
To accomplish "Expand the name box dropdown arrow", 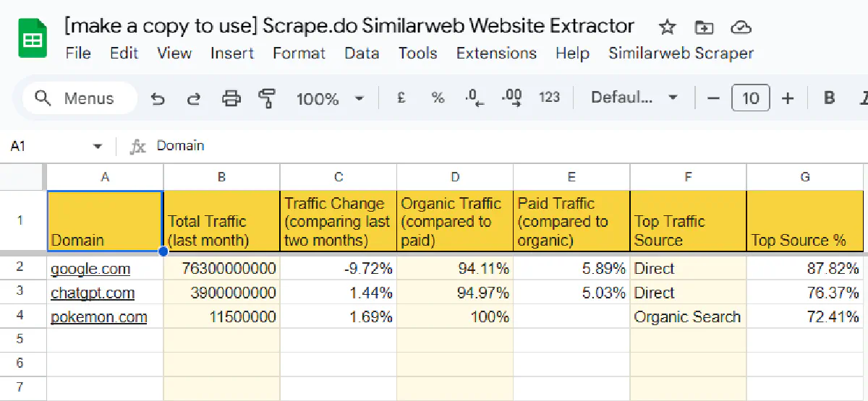I will pos(98,147).
